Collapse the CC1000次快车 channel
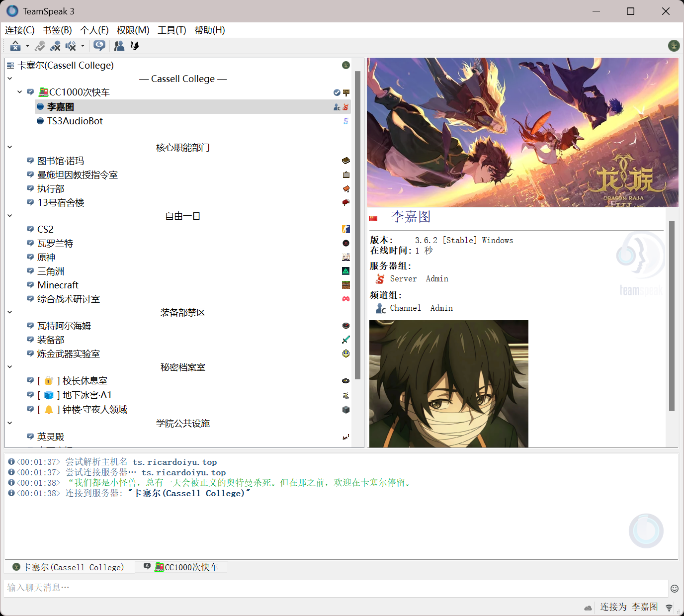 click(x=20, y=92)
